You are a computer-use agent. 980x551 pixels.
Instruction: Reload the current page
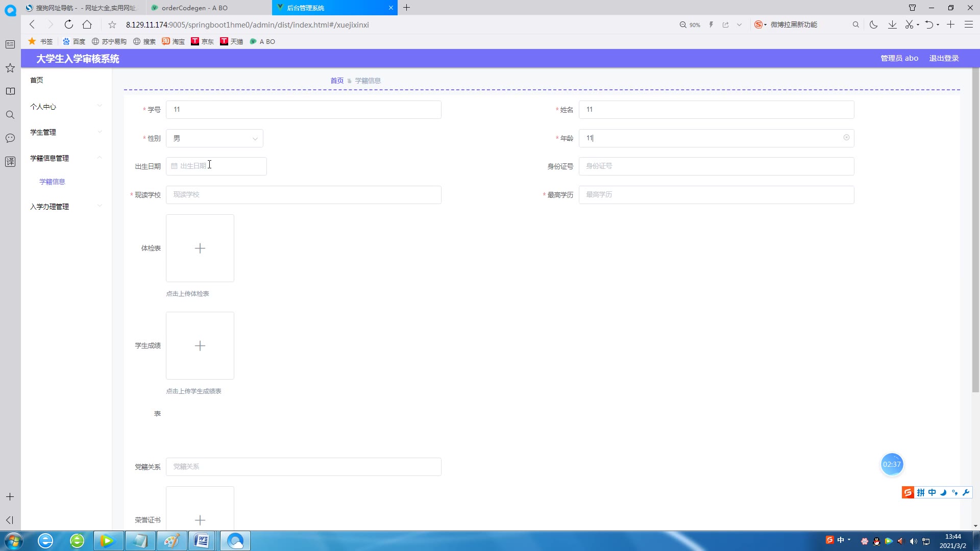coord(69,24)
